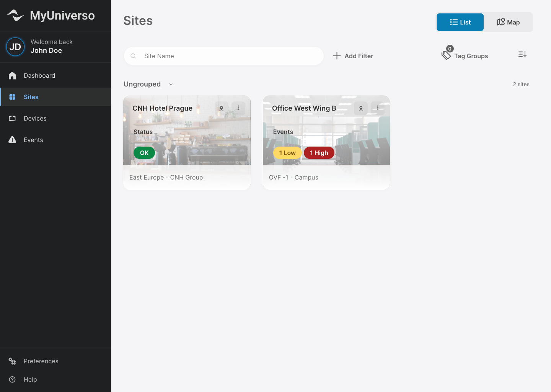The width and height of the screenshot is (551, 392).
Task: Open the sort order icon
Action: coord(522,54)
